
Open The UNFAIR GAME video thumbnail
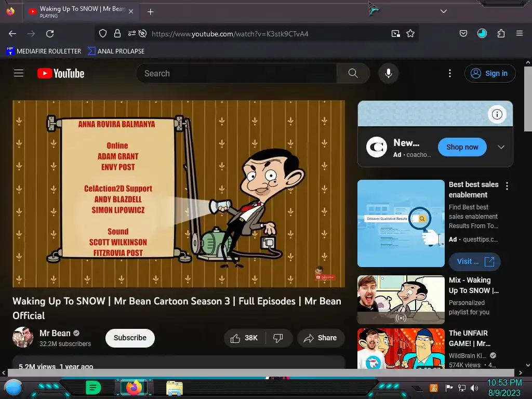coord(401,349)
